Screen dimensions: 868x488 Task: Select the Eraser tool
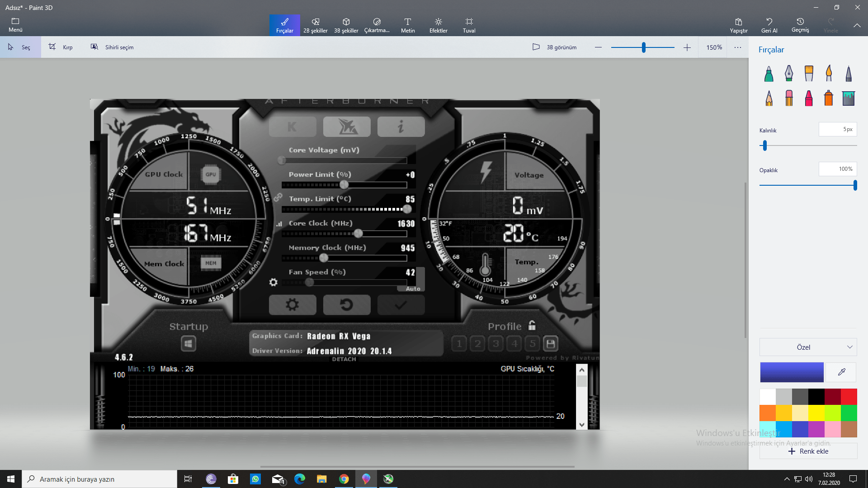pos(789,98)
